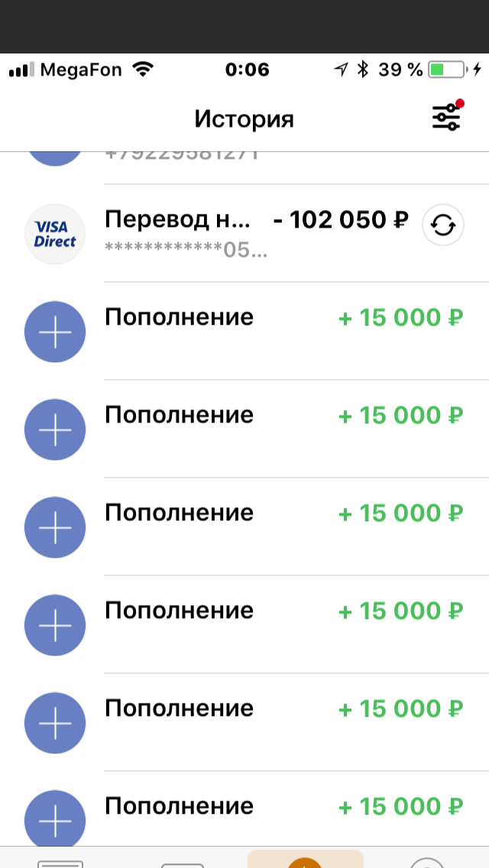Screen dimensions: 489x868
Task: Tap the Visa Direct logo icon
Action: [55, 234]
